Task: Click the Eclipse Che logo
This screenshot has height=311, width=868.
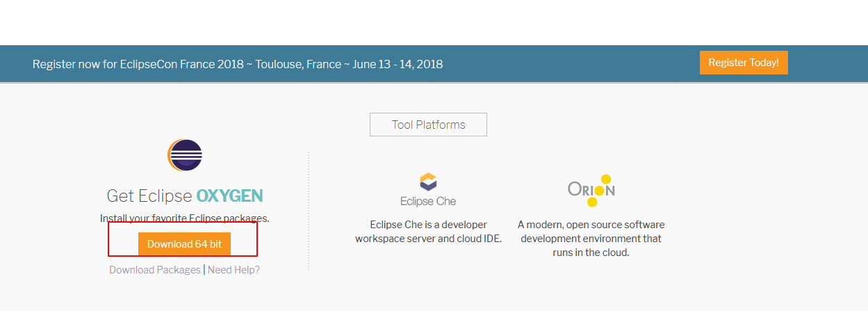Action: tap(428, 190)
